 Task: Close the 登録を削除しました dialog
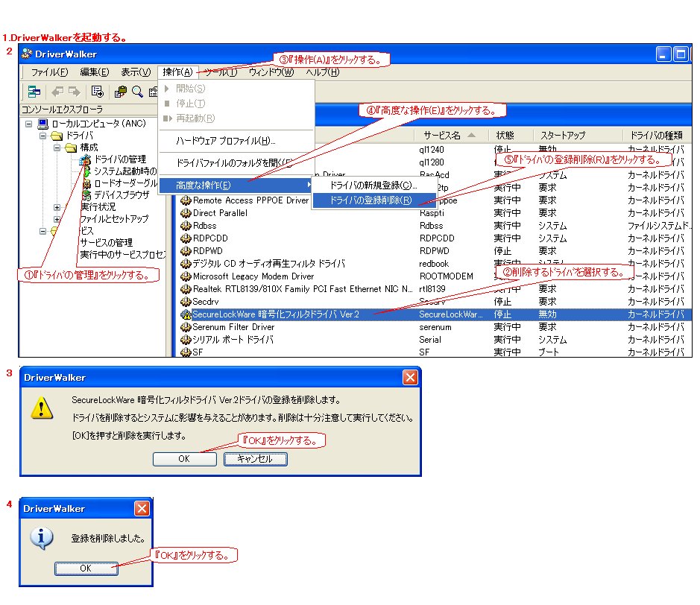coord(142,508)
